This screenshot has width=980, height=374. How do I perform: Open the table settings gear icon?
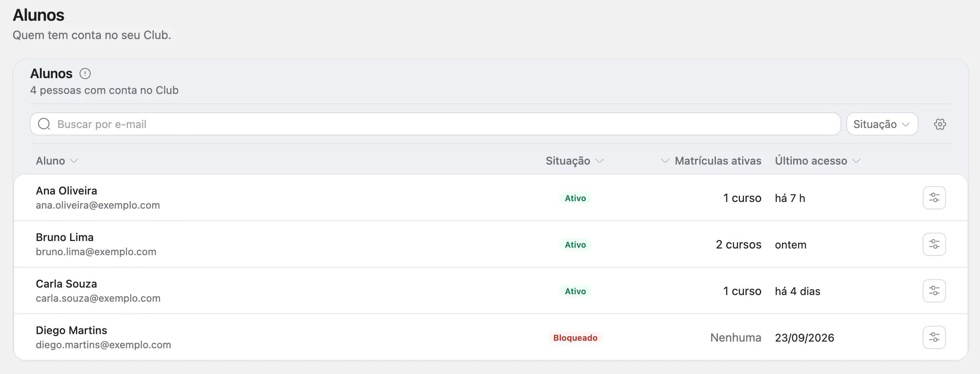(x=940, y=124)
